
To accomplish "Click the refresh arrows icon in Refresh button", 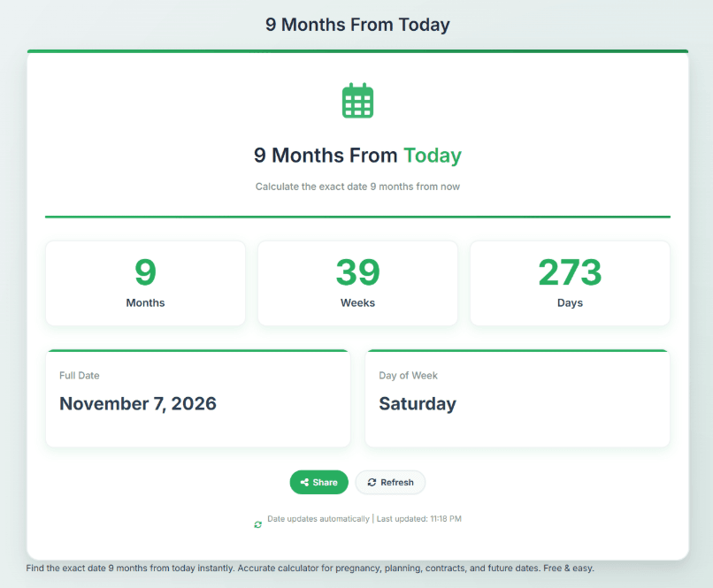I will point(372,482).
